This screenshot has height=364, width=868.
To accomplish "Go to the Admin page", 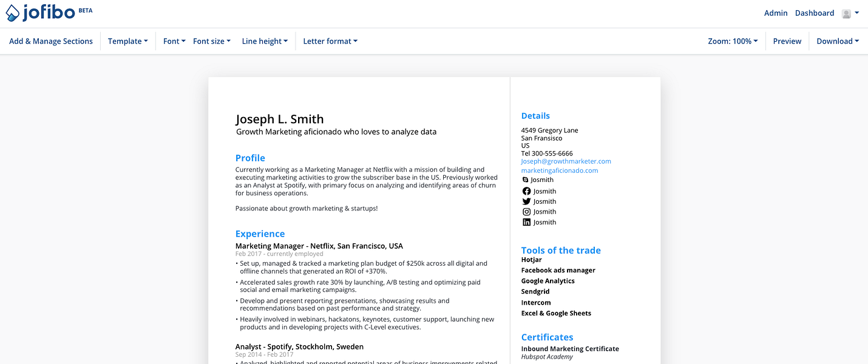I will pos(776,13).
